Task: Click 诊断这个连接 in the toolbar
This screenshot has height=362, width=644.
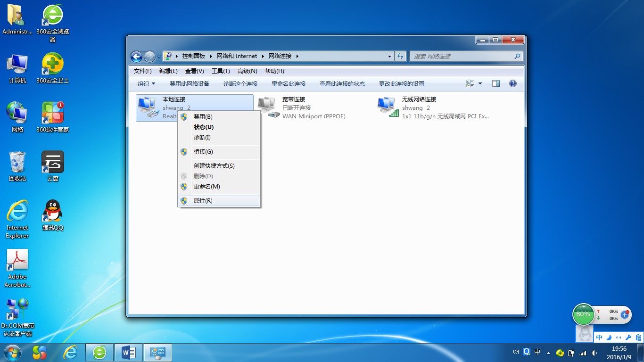Action: [x=240, y=84]
